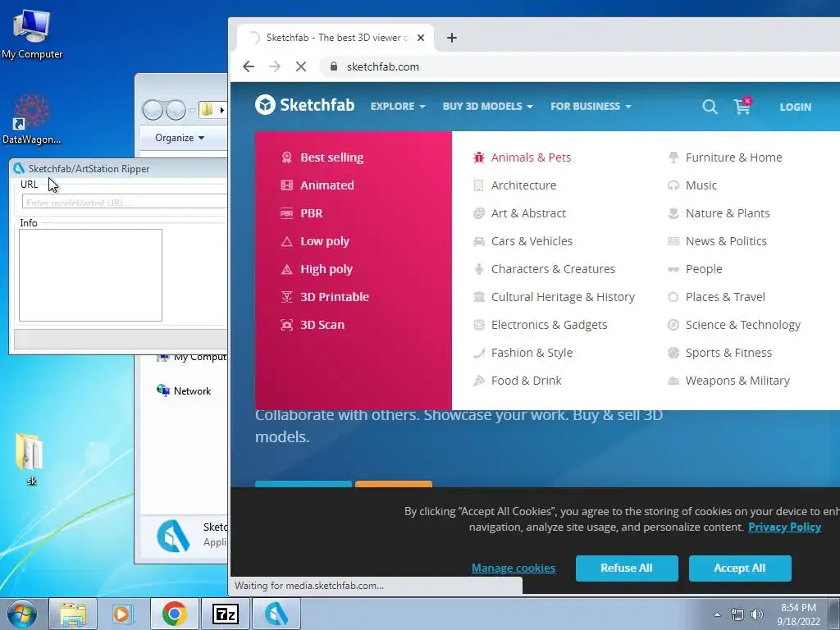
Task: Click the browser address bar URL
Action: tap(383, 66)
